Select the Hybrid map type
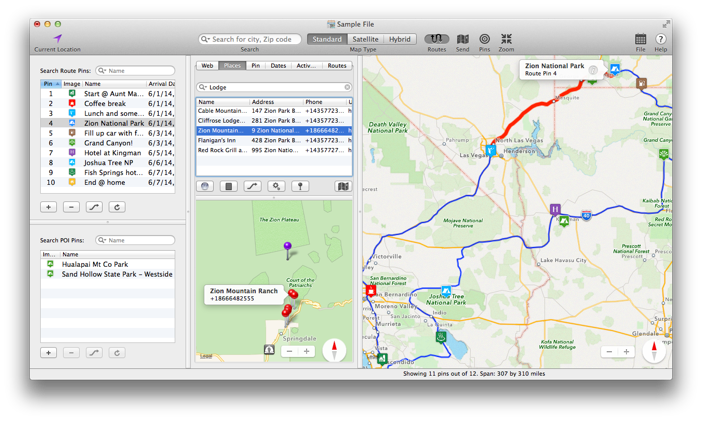The height and width of the screenshot is (421, 702). [400, 39]
